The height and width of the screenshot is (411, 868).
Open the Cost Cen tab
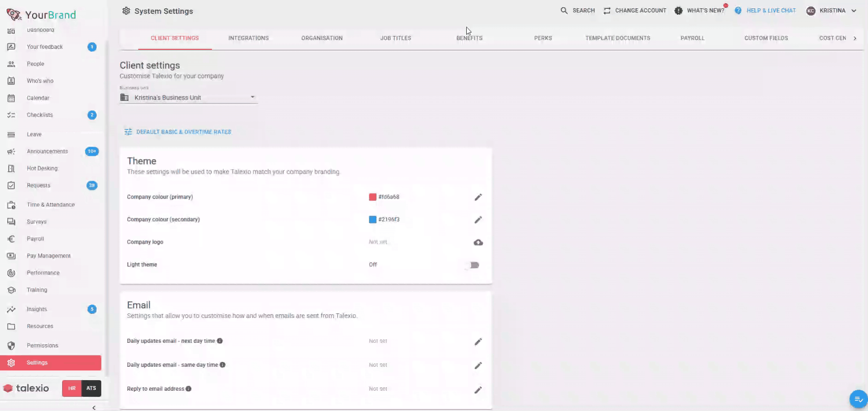tap(833, 38)
